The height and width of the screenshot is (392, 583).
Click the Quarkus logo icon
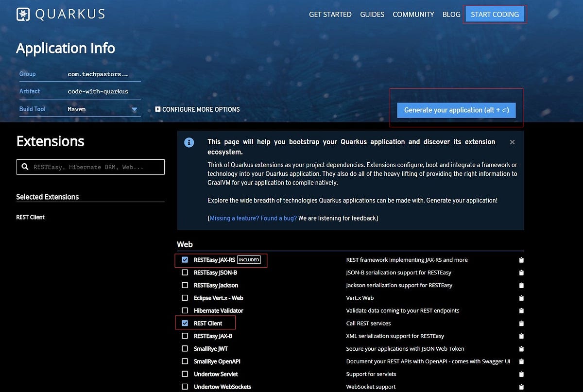click(x=22, y=14)
